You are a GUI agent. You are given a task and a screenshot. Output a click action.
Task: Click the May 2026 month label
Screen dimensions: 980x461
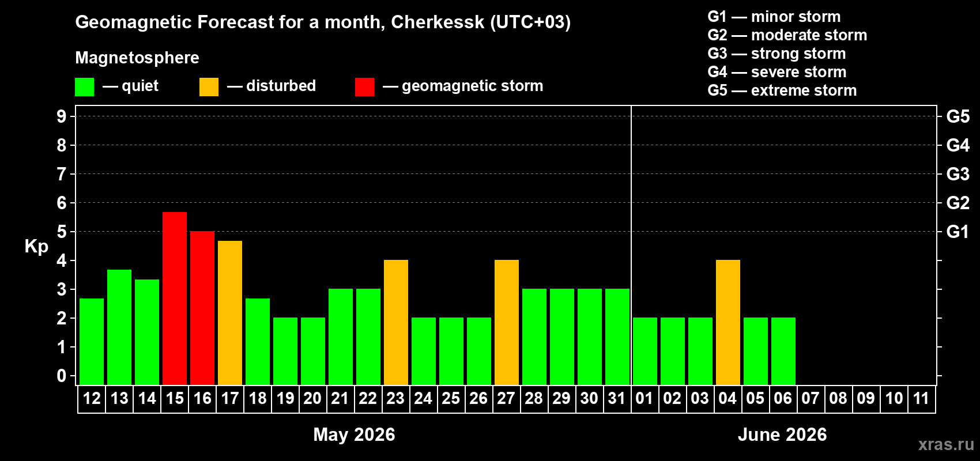(354, 434)
